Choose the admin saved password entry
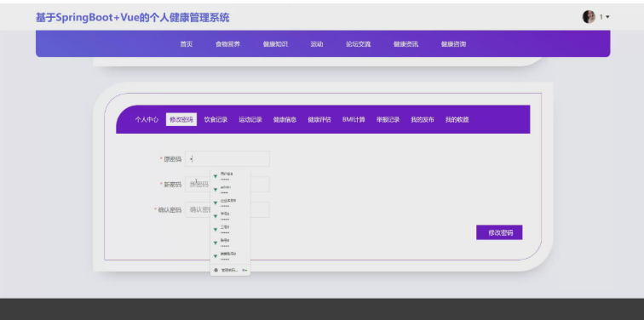This screenshot has width=644, height=320. pyautogui.click(x=230, y=189)
